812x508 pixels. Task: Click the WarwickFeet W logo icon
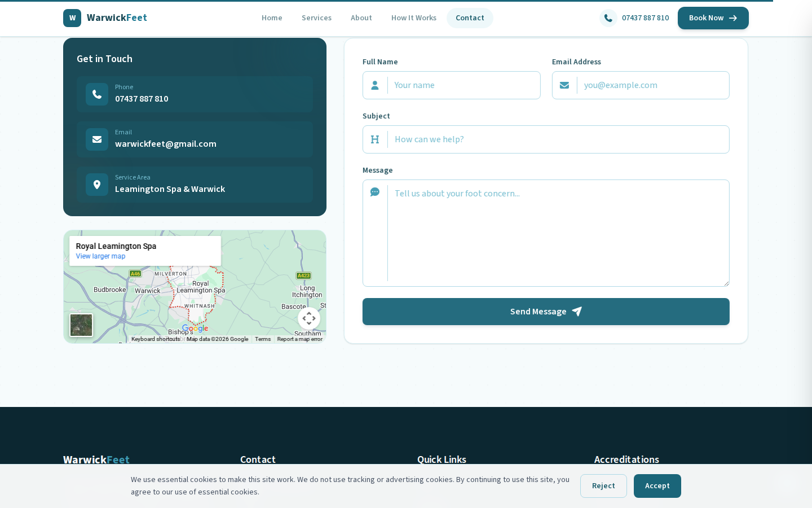point(72,18)
